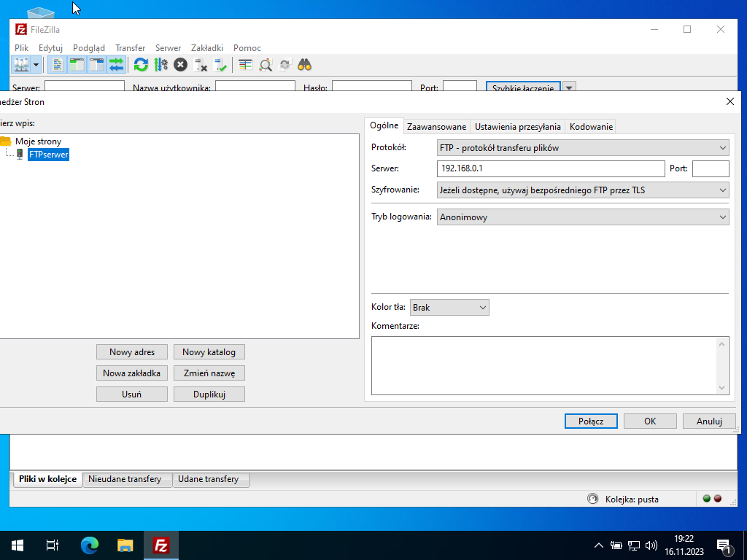Click the Nowy adres button
Viewport: 747px width, 560px height.
coord(132,352)
